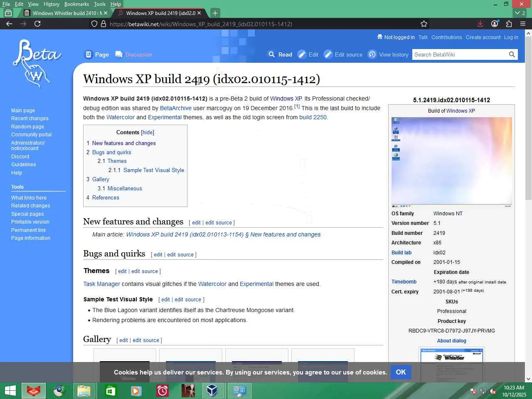
Task: Click the page vertical scrollbar down arrow
Action: [528, 379]
